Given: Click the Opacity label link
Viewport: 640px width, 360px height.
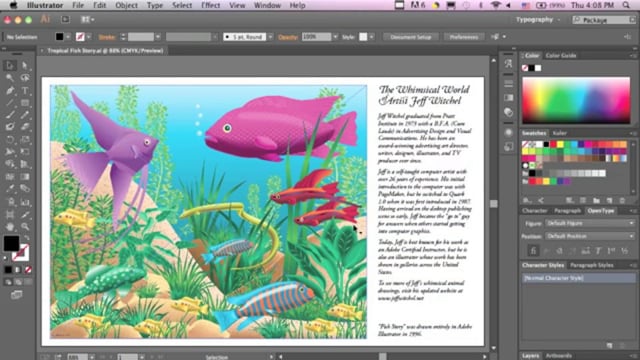Looking at the screenshot, I should [x=288, y=37].
